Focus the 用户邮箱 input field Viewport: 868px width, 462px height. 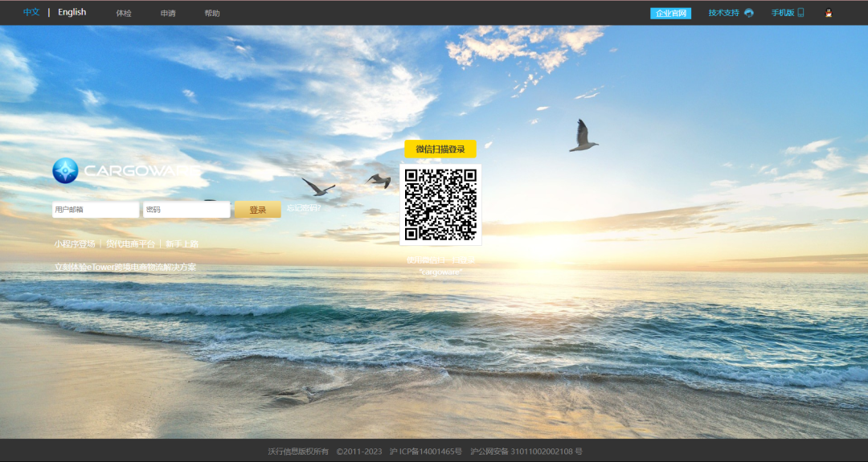[x=96, y=210]
